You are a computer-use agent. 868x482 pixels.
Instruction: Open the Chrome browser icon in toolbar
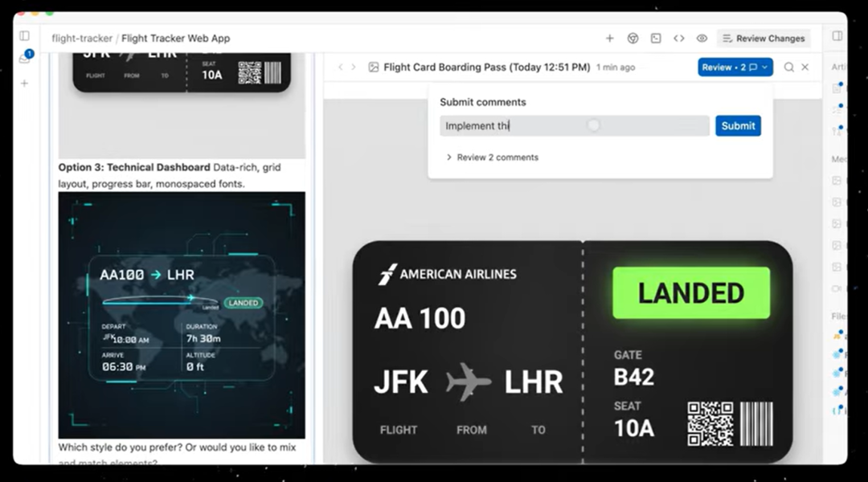633,38
